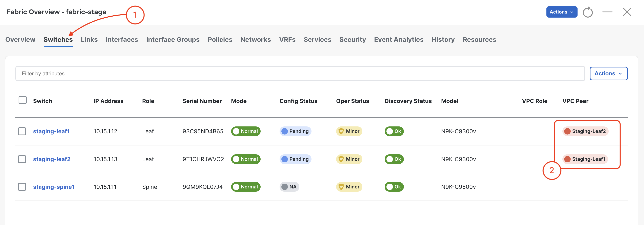Go to the Resources tab
Screen dimensions: 644x225
coord(479,40)
